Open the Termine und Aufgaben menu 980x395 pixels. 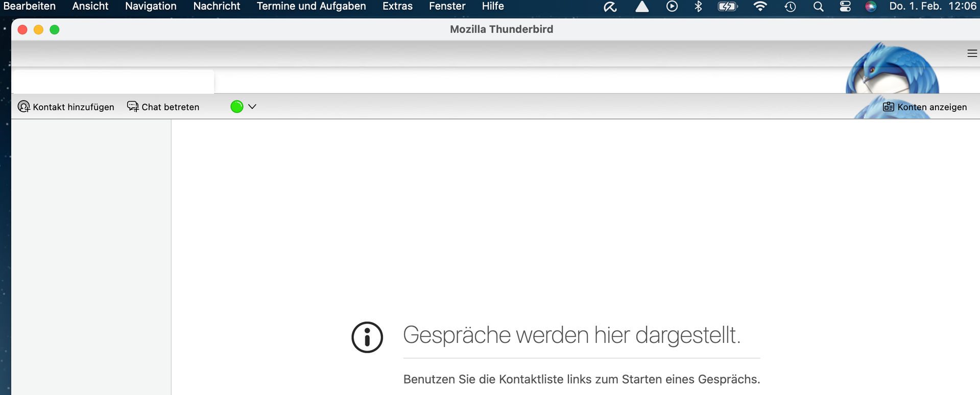(x=311, y=6)
